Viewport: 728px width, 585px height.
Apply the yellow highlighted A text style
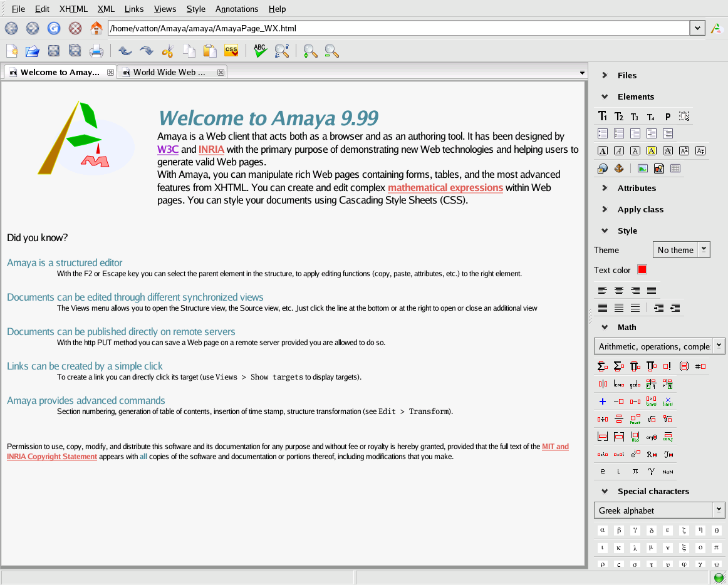tap(652, 151)
